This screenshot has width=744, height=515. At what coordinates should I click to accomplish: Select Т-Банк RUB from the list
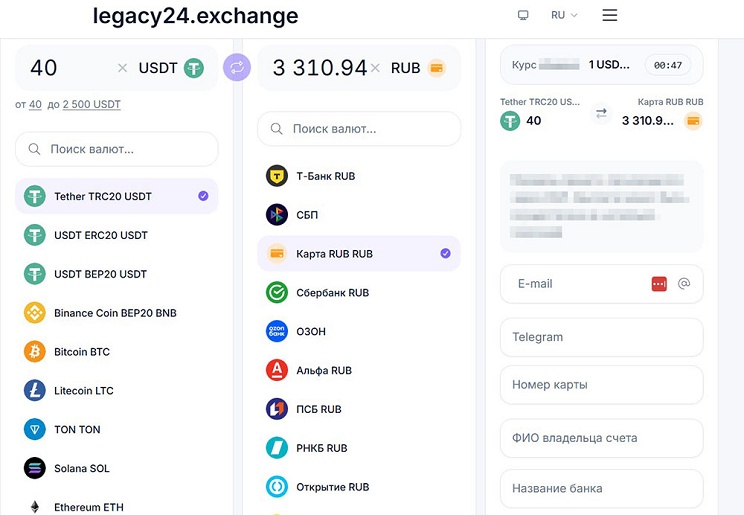click(359, 176)
